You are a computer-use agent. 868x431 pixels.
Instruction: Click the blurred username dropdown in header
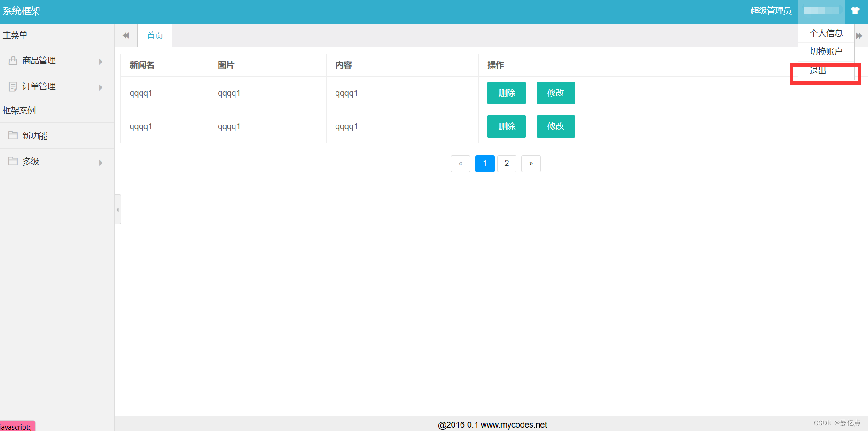pos(821,11)
